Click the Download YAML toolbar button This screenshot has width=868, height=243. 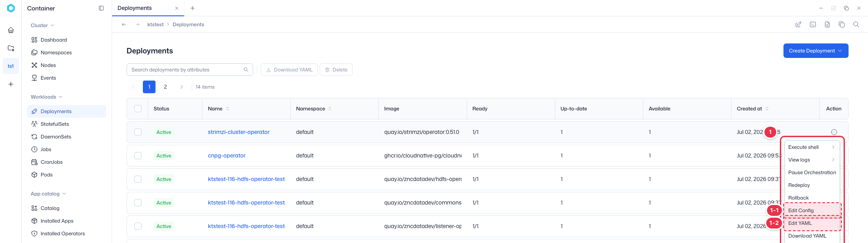click(x=289, y=70)
